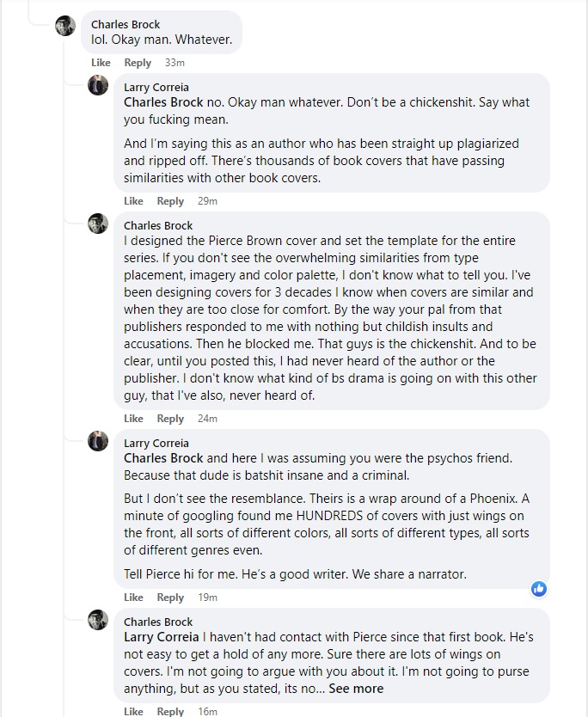Like Charles Brock's 'lol. Okay man' comment
The width and height of the screenshot is (588, 717).
(x=101, y=63)
